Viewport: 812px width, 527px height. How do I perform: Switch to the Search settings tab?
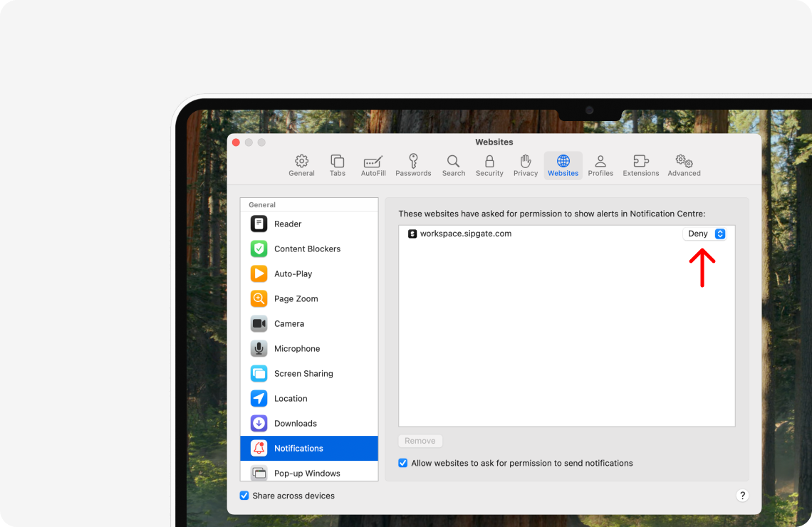(454, 166)
